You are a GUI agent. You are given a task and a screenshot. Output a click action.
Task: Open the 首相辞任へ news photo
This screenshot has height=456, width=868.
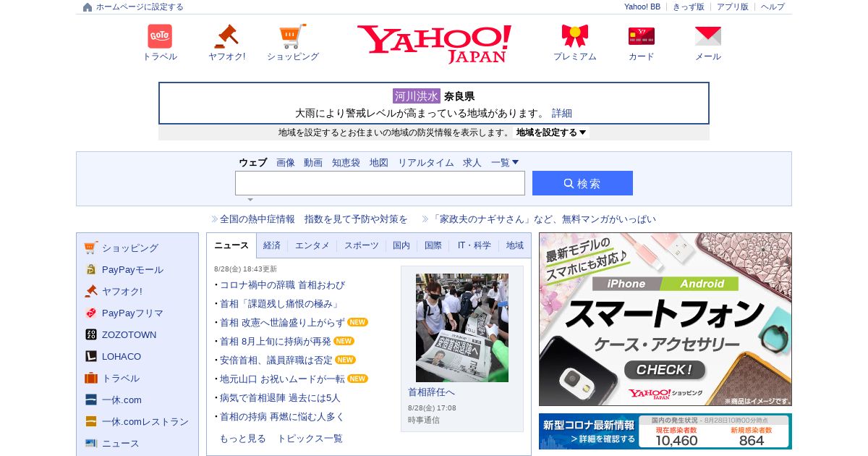462,327
